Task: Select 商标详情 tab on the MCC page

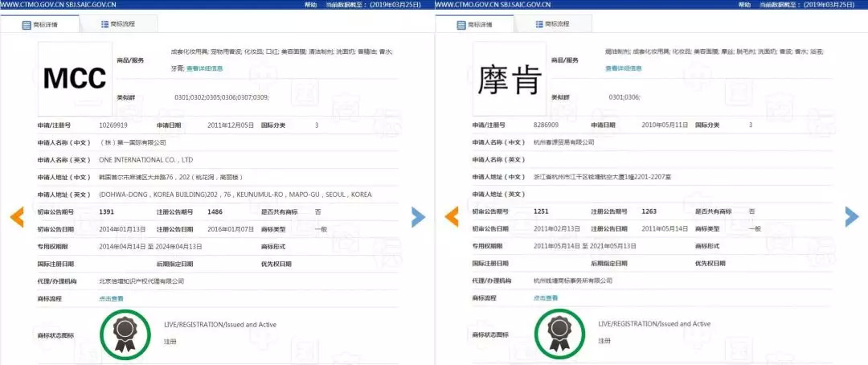Action: pyautogui.click(x=40, y=25)
